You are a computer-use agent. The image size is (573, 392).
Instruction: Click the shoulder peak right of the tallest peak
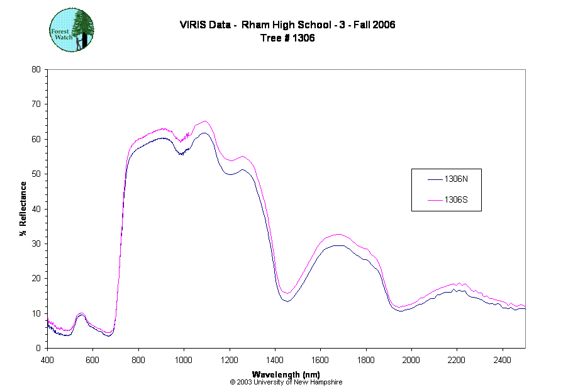pyautogui.click(x=242, y=157)
